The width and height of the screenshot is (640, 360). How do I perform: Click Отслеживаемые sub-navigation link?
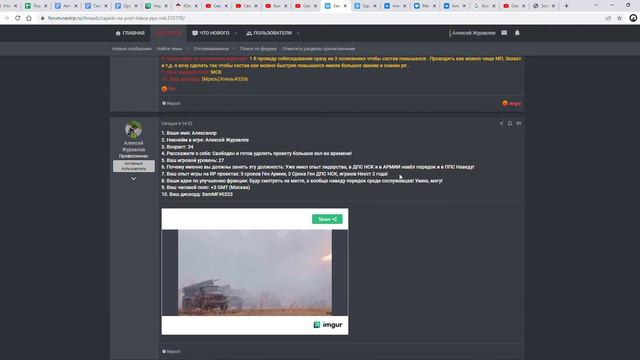211,49
